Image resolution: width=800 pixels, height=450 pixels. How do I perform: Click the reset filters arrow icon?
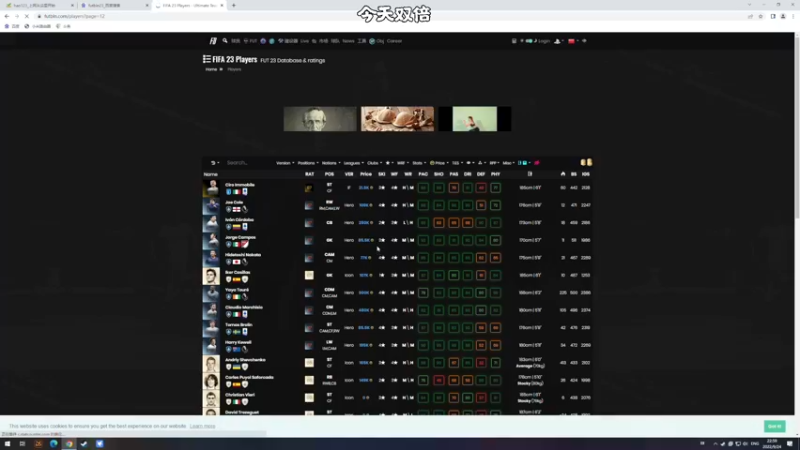coord(214,163)
